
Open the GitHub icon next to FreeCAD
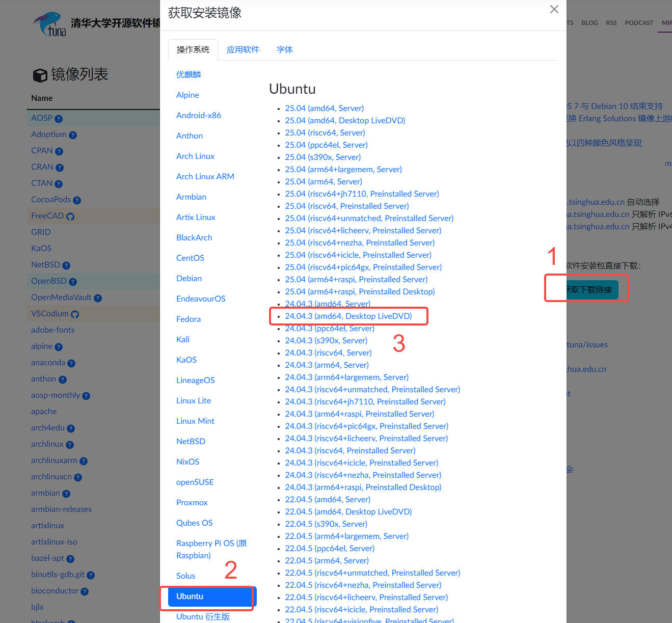click(71, 216)
